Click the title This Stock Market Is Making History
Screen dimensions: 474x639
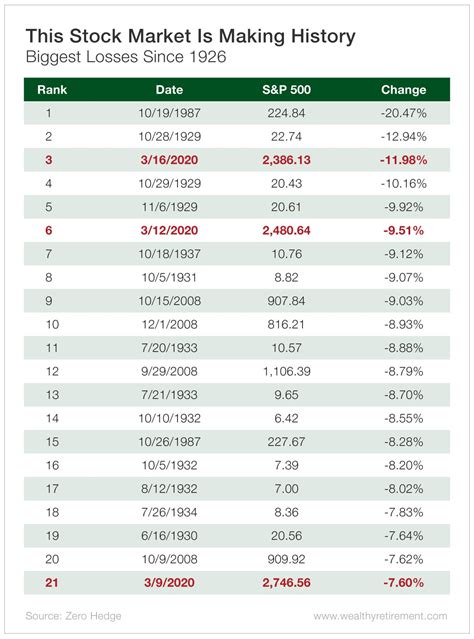coord(190,36)
